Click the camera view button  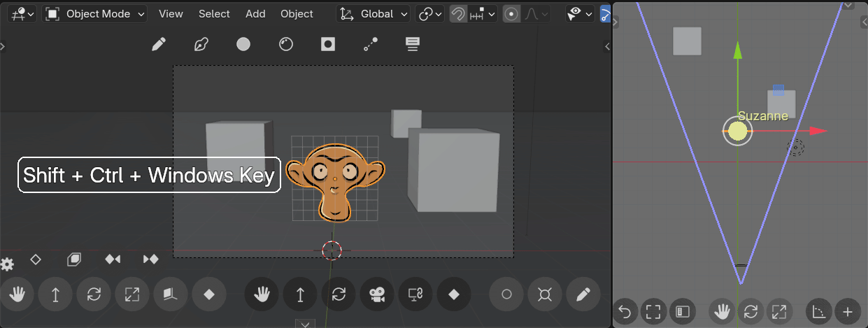[377, 294]
